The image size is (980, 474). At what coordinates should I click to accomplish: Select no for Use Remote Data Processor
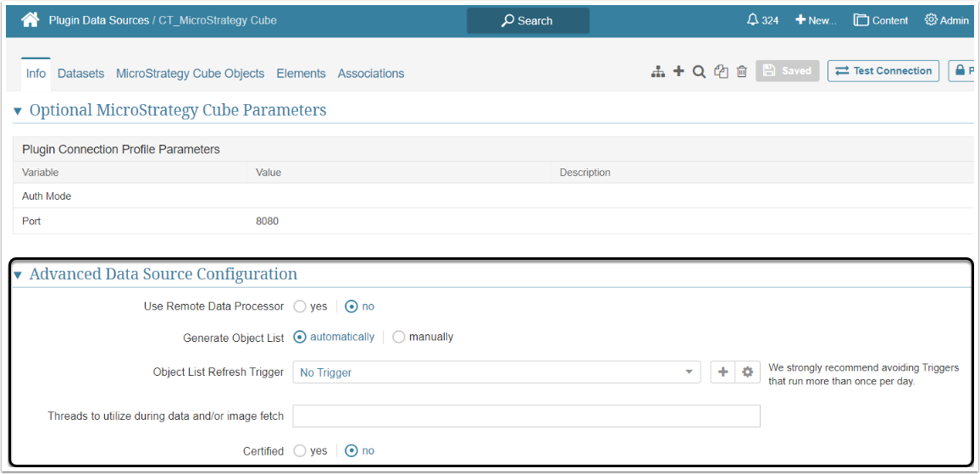(x=352, y=306)
